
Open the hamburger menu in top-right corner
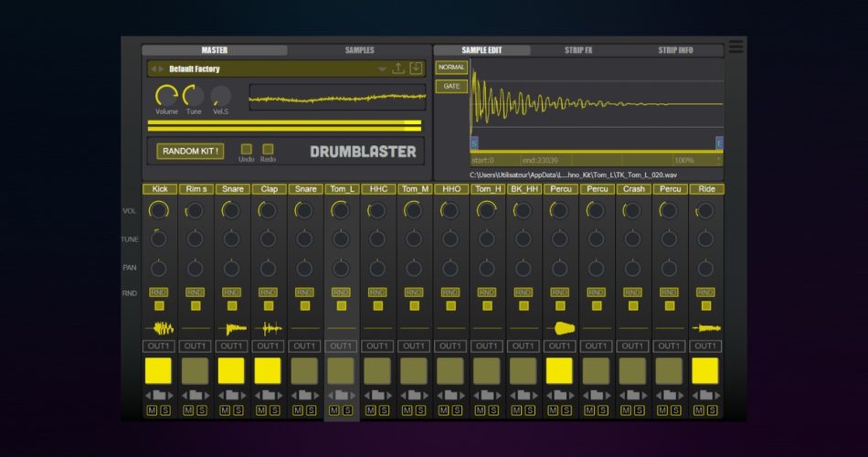(x=736, y=47)
